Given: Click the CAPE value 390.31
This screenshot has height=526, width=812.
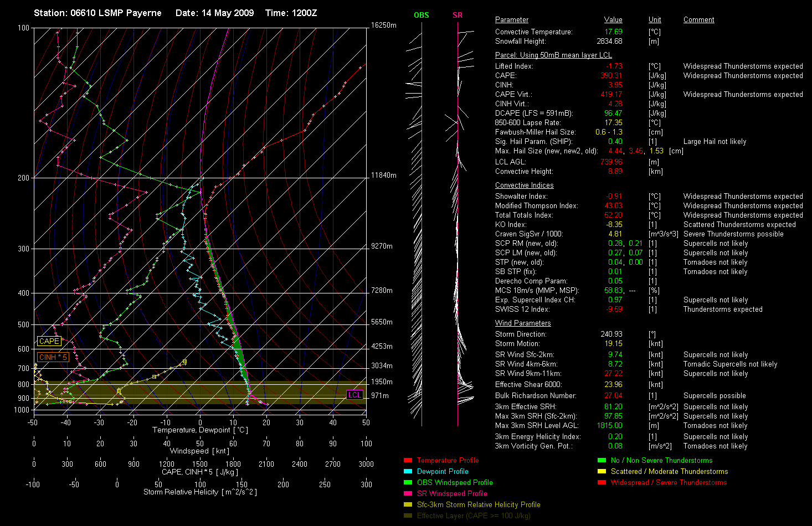Looking at the screenshot, I should pyautogui.click(x=611, y=76).
